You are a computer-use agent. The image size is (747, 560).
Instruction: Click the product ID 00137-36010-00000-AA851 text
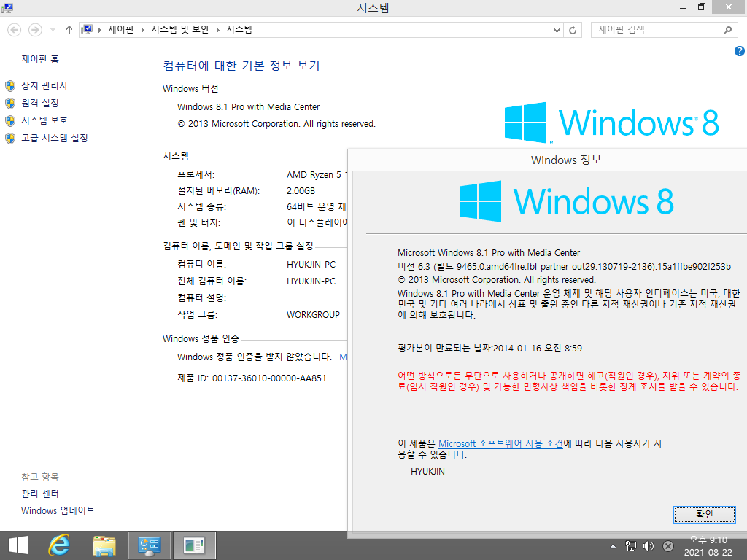269,378
